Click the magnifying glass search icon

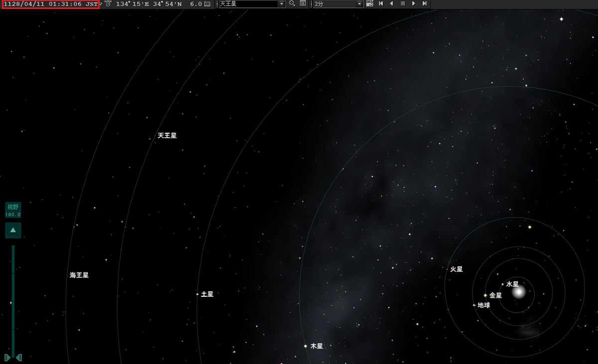pyautogui.click(x=292, y=3)
